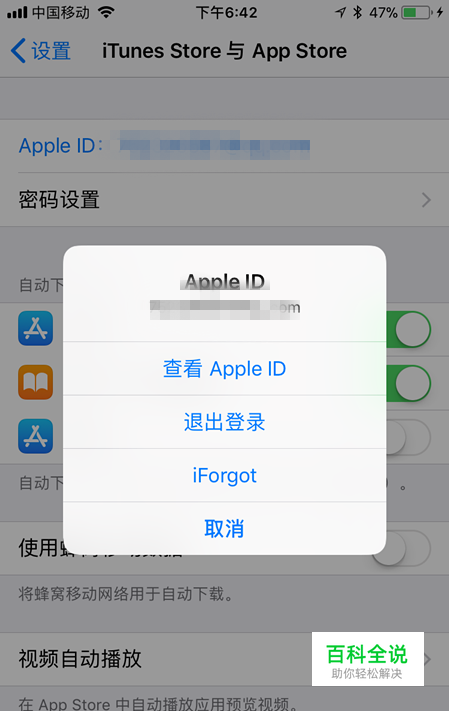The image size is (449, 711).
Task: Tap the battery icon in status bar
Action: pyautogui.click(x=416, y=12)
